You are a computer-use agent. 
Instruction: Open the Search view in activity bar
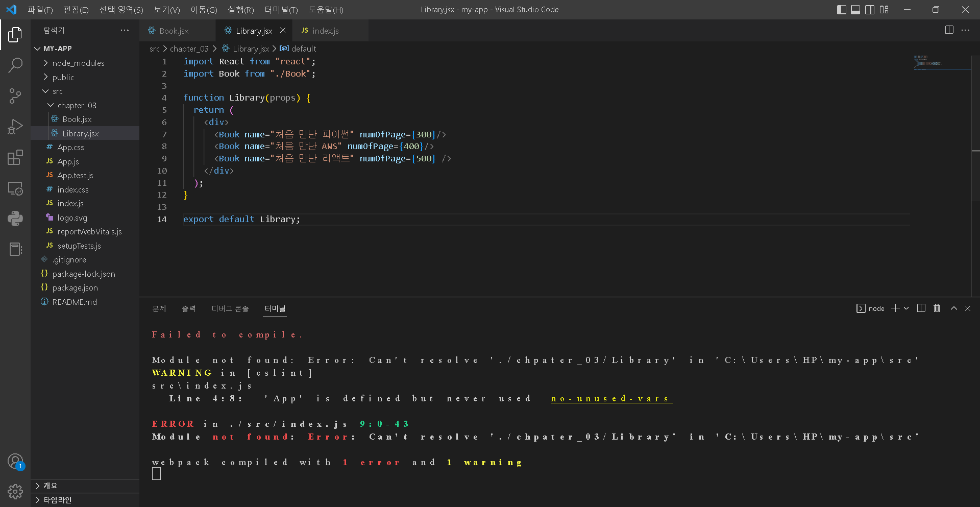[15, 65]
